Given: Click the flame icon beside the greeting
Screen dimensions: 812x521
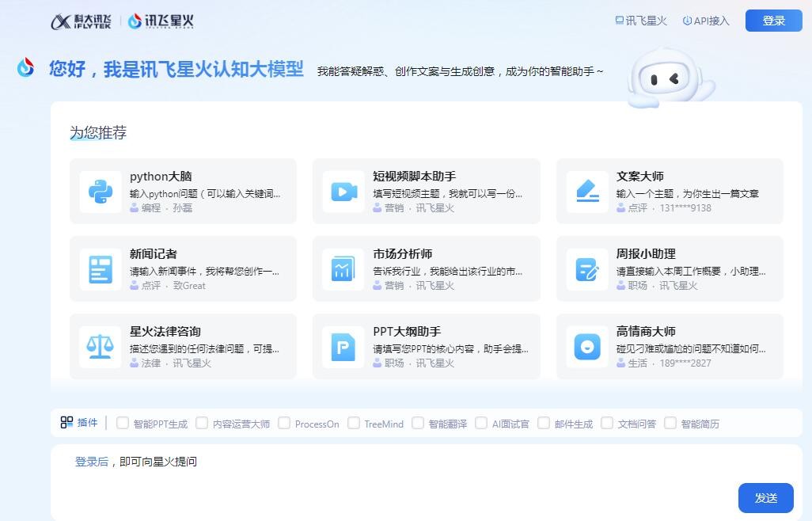Looking at the screenshot, I should 25,67.
